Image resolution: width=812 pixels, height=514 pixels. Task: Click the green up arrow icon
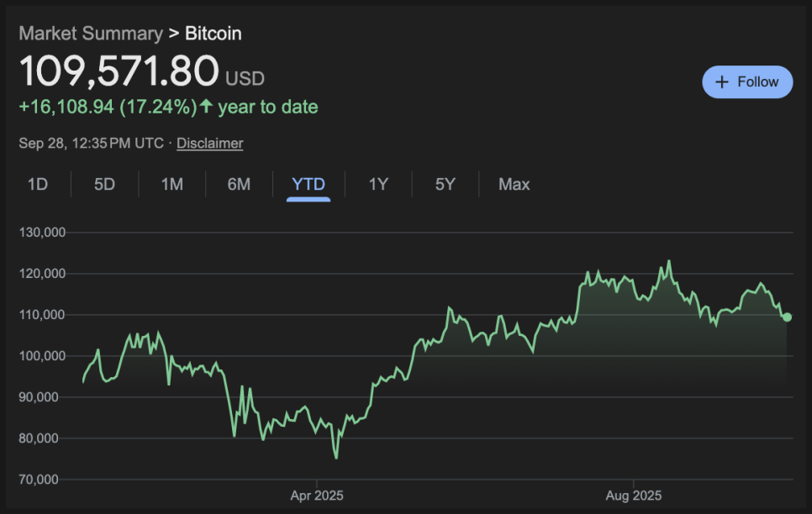point(206,106)
